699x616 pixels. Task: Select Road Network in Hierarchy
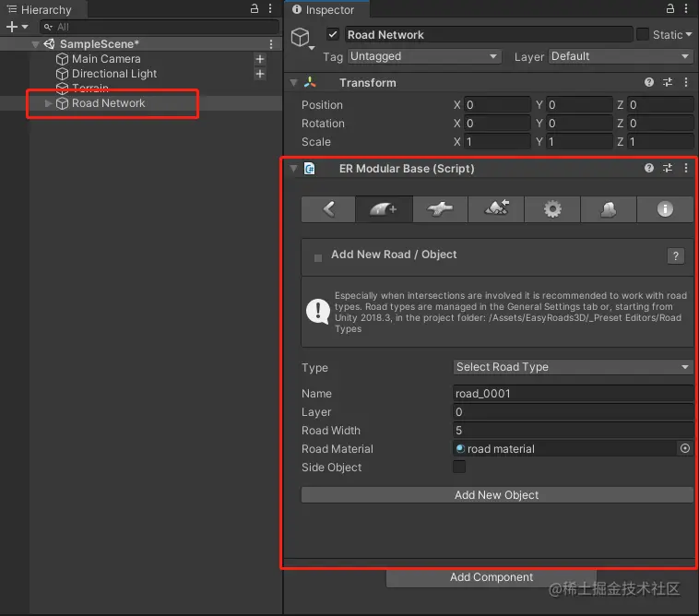[x=108, y=103]
